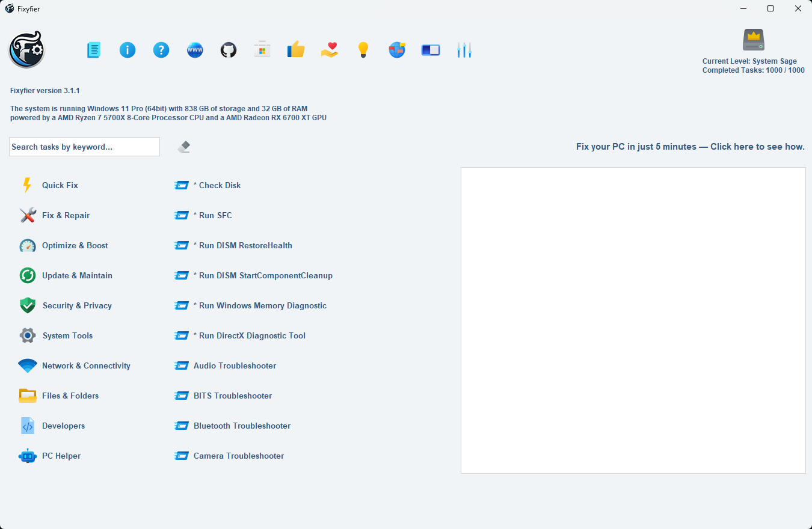Run the Run SFC task
Viewport: 812px width, 529px height.
click(x=203, y=215)
